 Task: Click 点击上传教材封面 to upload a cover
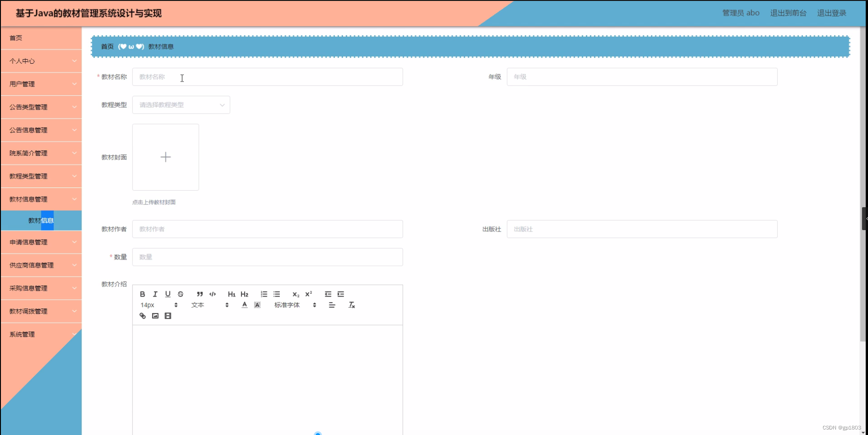(x=154, y=202)
